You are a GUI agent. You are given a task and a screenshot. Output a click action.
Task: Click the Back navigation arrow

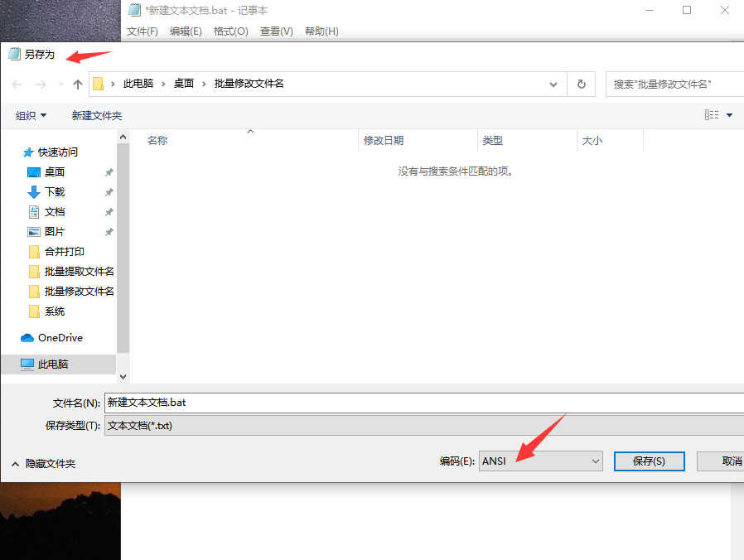point(17,84)
